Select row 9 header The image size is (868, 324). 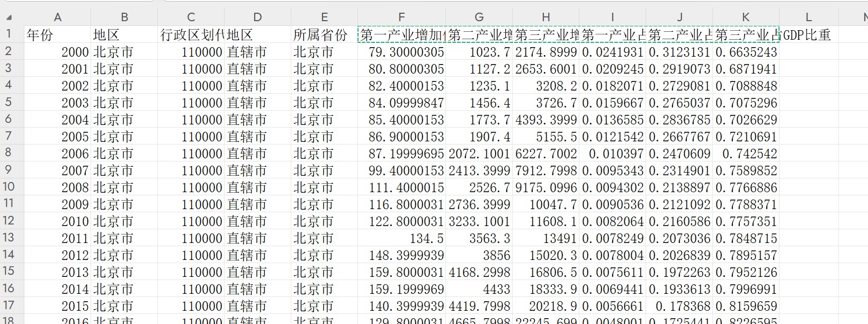(x=12, y=170)
